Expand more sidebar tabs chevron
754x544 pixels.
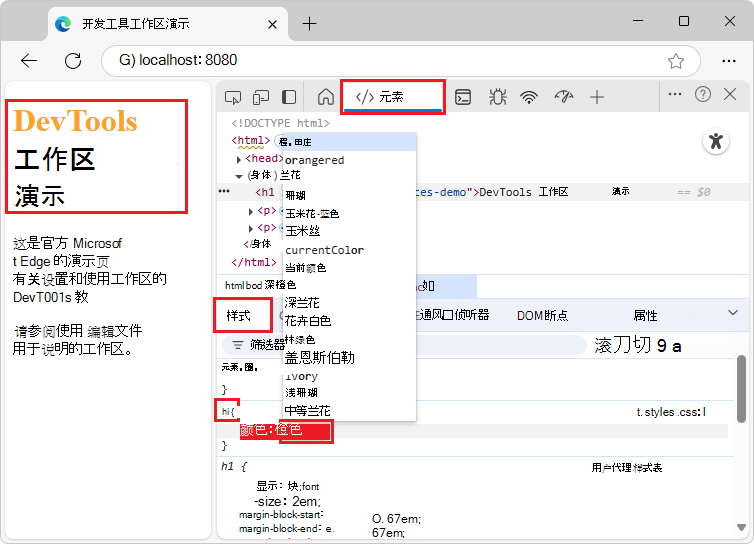pos(732,313)
